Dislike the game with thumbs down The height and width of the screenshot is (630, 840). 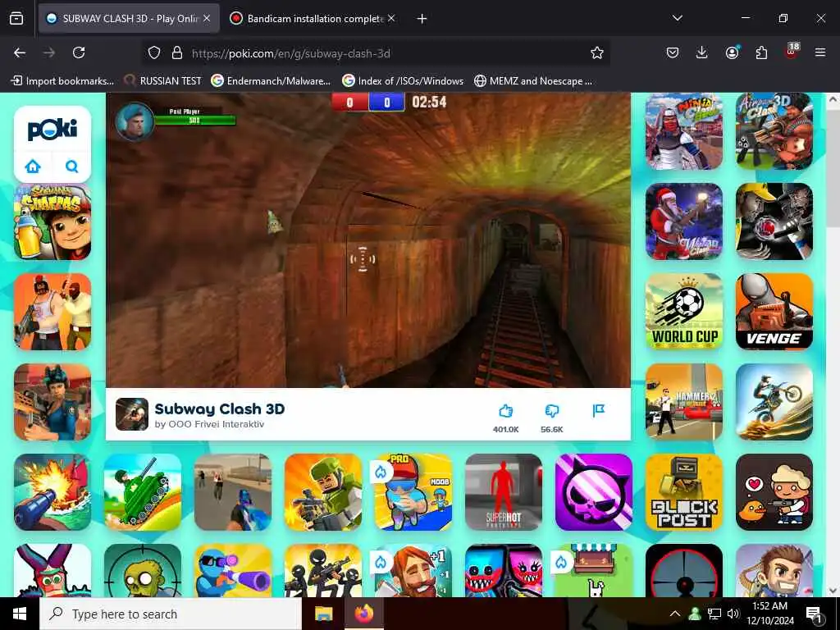click(x=552, y=411)
